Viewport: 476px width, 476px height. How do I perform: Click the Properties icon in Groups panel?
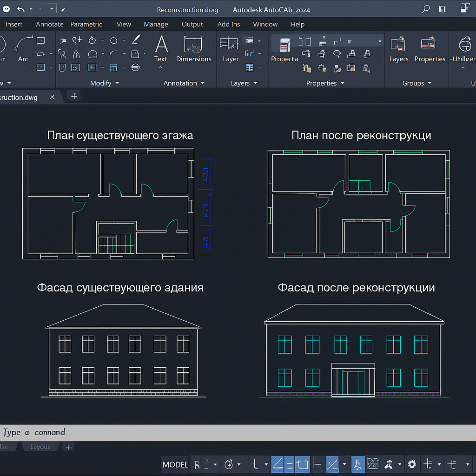pyautogui.click(x=430, y=49)
